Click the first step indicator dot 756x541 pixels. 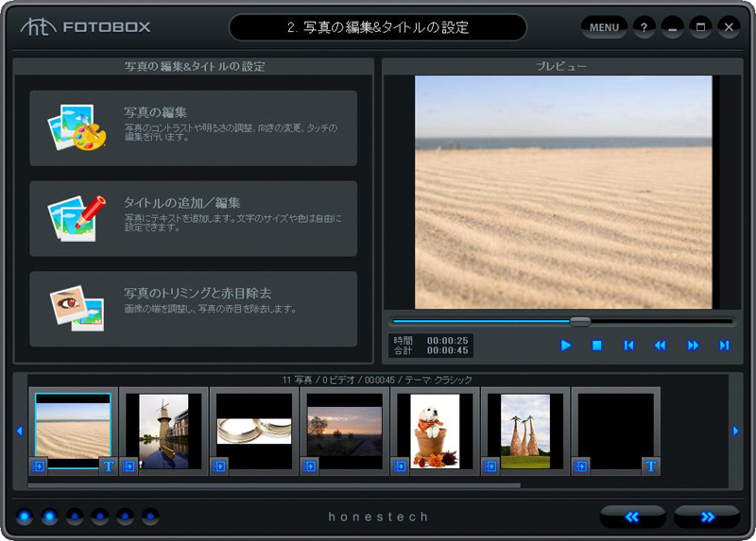25,516
